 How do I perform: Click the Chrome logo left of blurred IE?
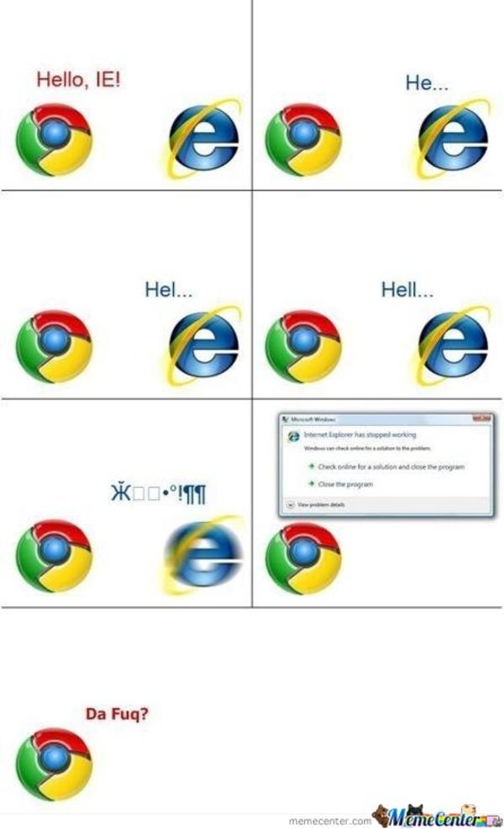coord(54,555)
